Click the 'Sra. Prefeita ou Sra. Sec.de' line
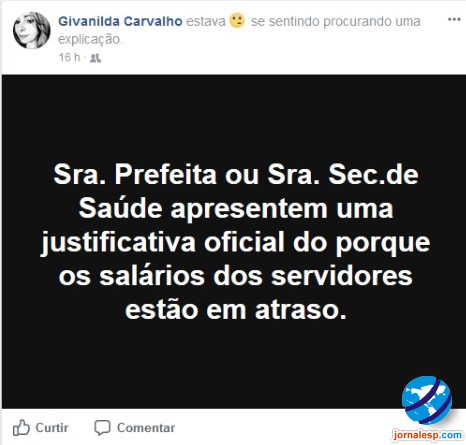Viewport: 466px width, 445px height. pos(236,175)
